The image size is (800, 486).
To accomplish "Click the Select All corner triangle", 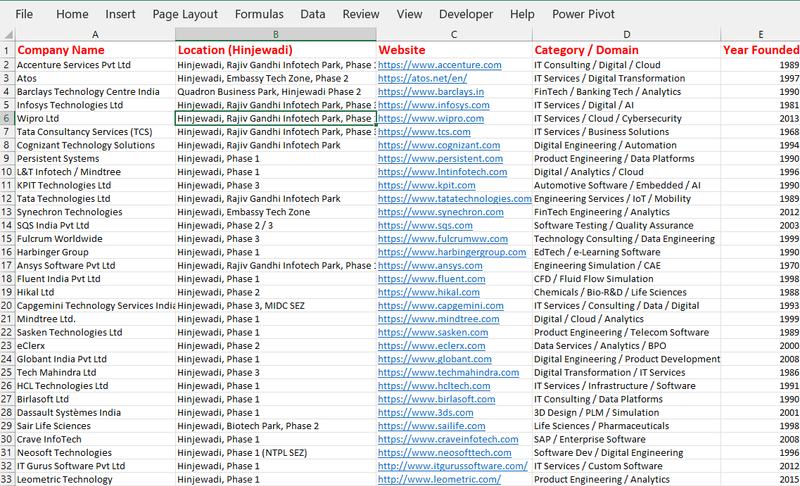I will point(8,35).
